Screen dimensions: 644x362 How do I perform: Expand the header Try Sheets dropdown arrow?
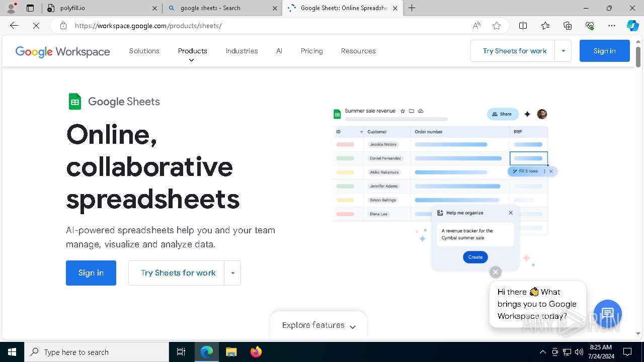pyautogui.click(x=563, y=51)
